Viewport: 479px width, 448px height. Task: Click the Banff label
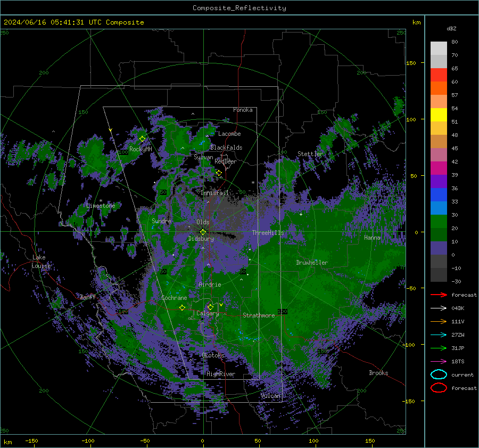[88, 297]
